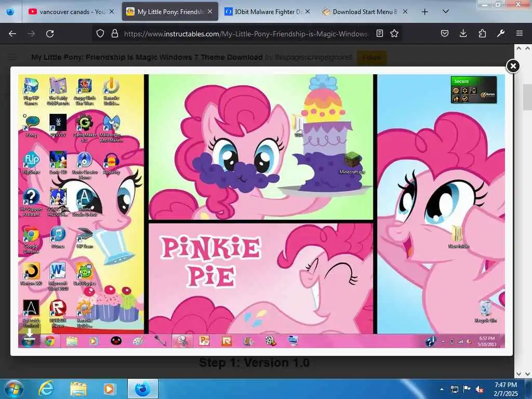The width and height of the screenshot is (532, 399).
Task: Click the forward navigation arrow
Action: (31, 34)
